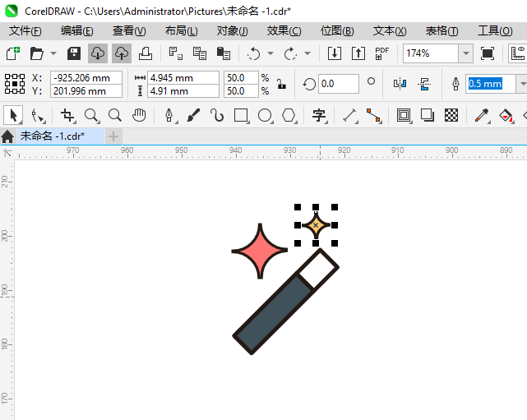Click the Y position field
This screenshot has height=420, width=527.
point(86,91)
